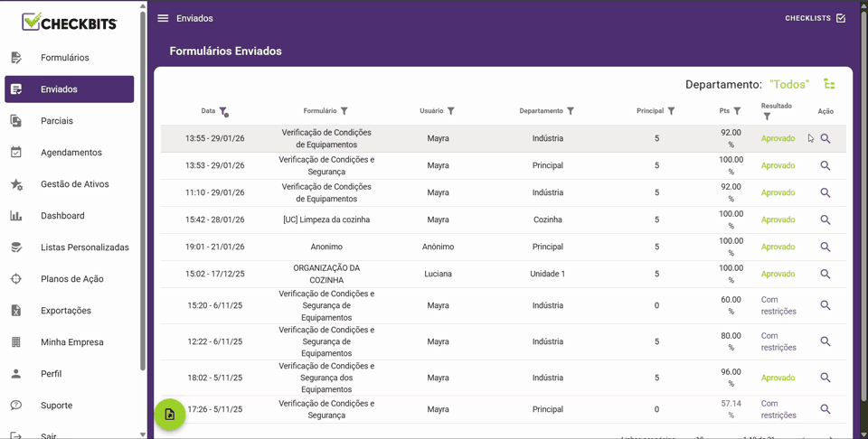
Task: Filter the Departamento column
Action: tap(571, 111)
